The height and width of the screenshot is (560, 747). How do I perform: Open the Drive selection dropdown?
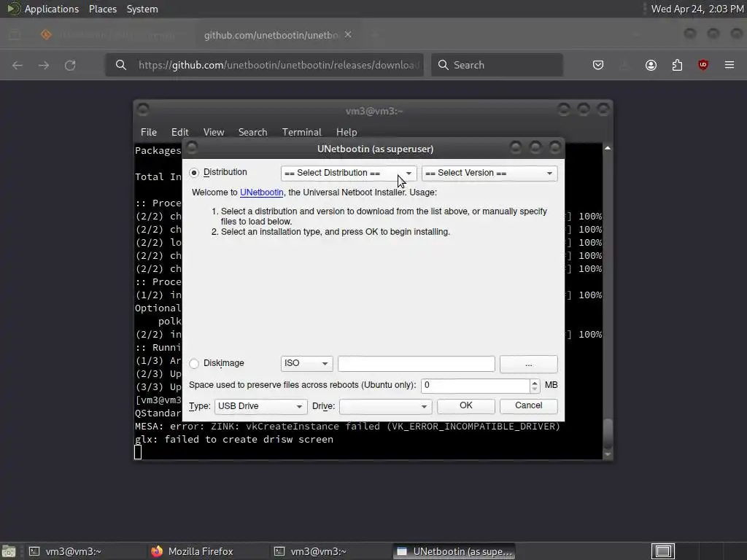click(x=385, y=406)
